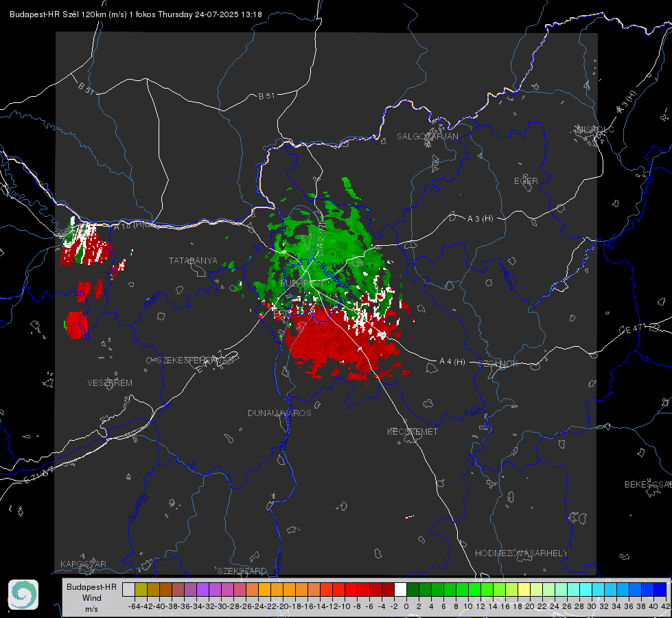This screenshot has height=618, width=672.
Task: Click the dark green swatch right of white
Action: pyautogui.click(x=413, y=589)
